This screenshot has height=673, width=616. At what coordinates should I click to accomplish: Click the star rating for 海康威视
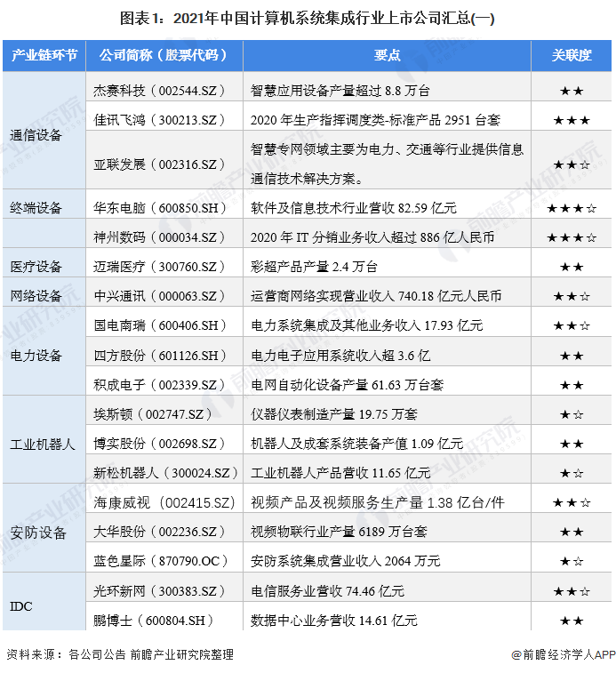point(572,502)
